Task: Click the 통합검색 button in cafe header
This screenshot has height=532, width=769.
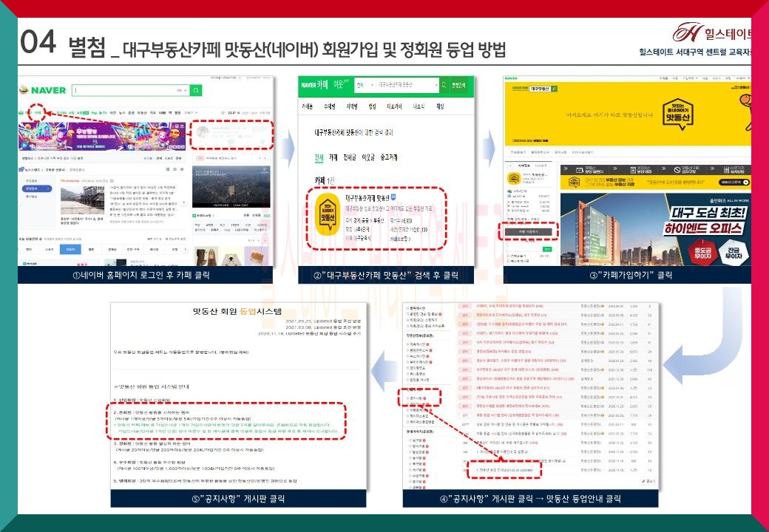Action: (459, 85)
